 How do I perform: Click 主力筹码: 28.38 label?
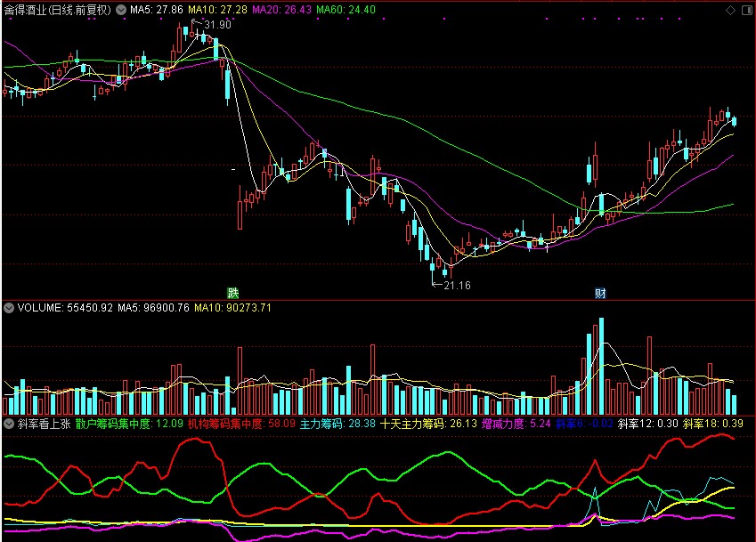(x=337, y=424)
